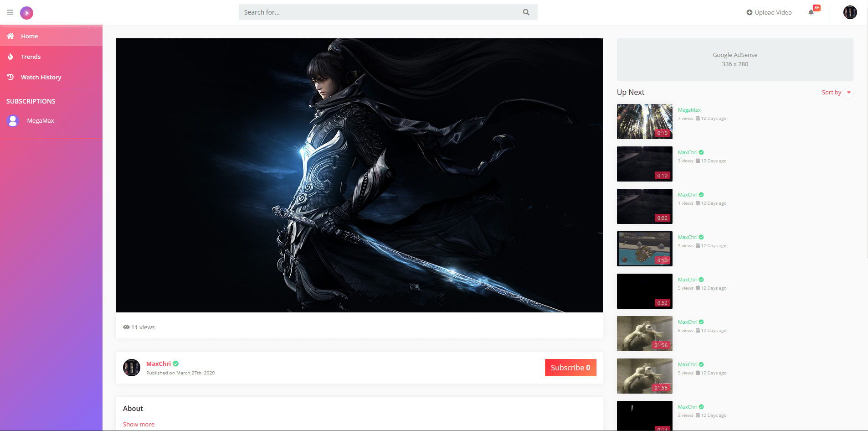The image size is (868, 431).
Task: Click the search magnifier icon
Action: [x=526, y=12]
